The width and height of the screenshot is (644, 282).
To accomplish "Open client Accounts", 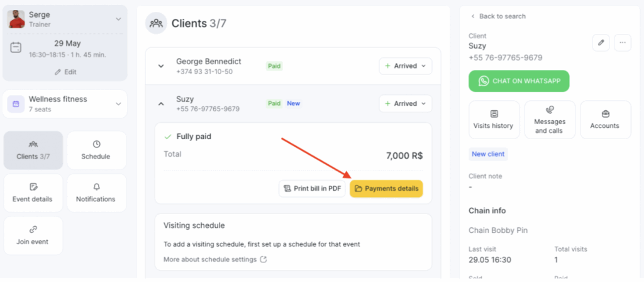I will (605, 120).
